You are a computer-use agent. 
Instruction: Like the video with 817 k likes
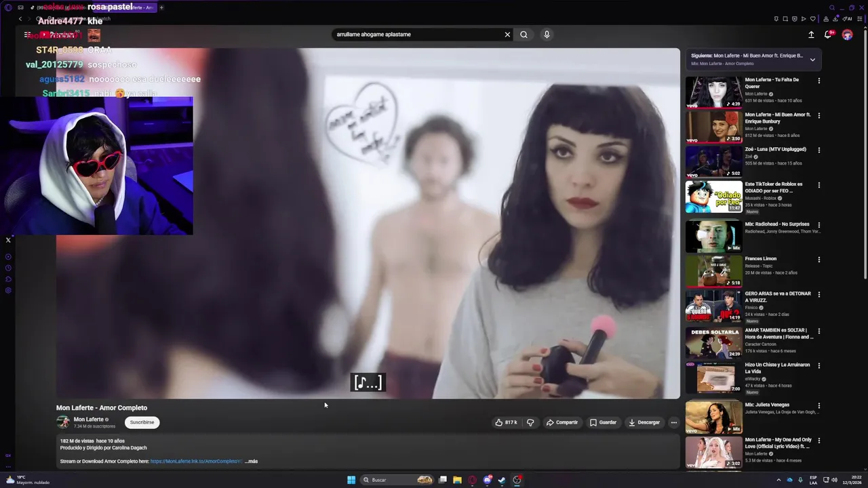coord(506,422)
